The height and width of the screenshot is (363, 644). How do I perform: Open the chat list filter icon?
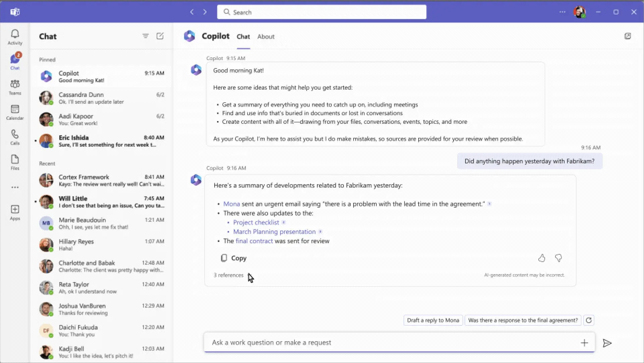point(145,36)
